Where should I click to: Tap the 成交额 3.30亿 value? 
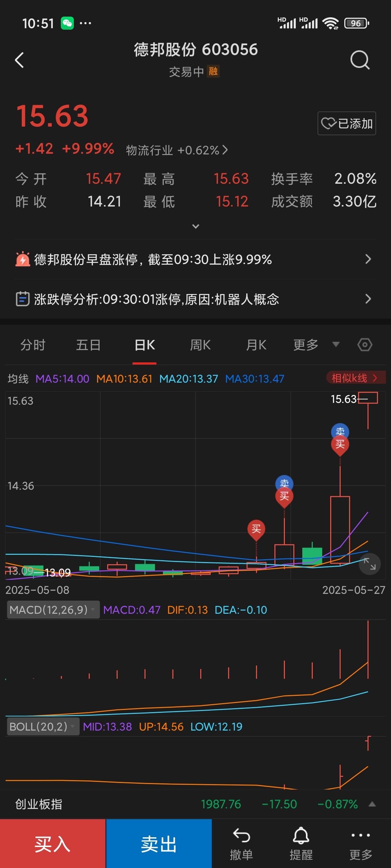[355, 201]
